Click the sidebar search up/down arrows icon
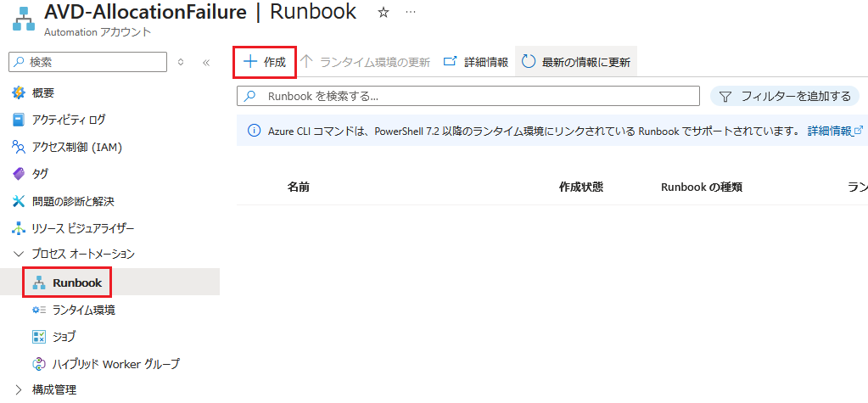868x403 pixels. [x=181, y=62]
